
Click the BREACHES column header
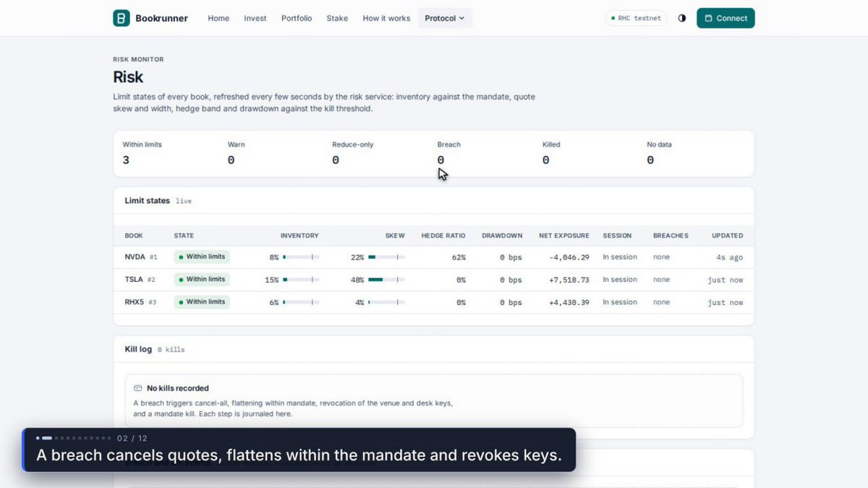[x=671, y=236]
